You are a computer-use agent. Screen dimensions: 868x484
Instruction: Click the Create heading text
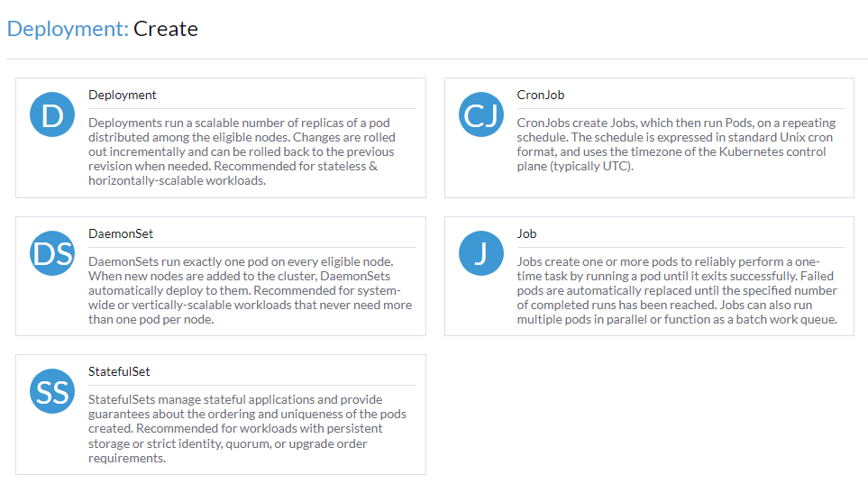pyautogui.click(x=166, y=29)
